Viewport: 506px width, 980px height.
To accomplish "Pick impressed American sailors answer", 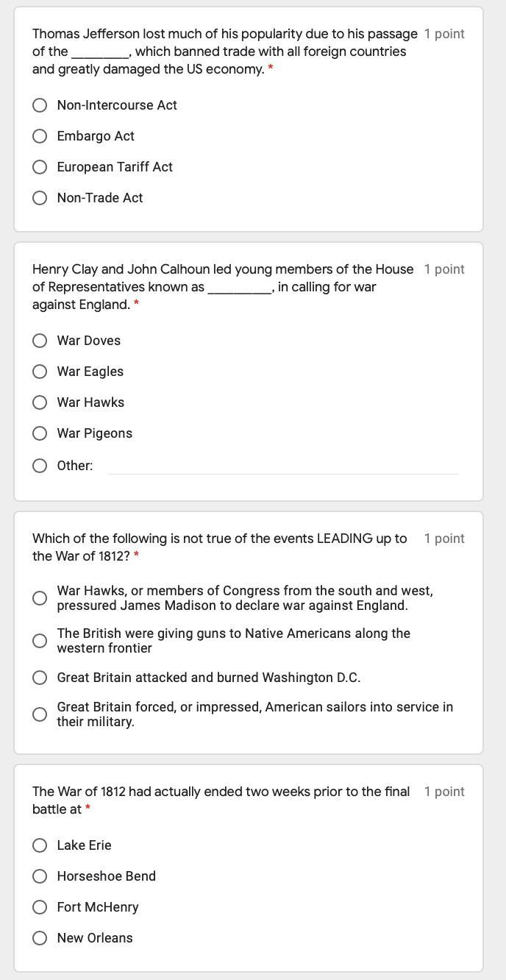I will tap(40, 714).
